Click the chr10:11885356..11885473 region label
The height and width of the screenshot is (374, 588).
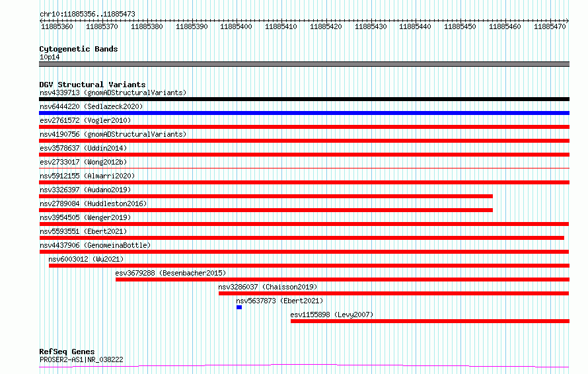tap(87, 15)
